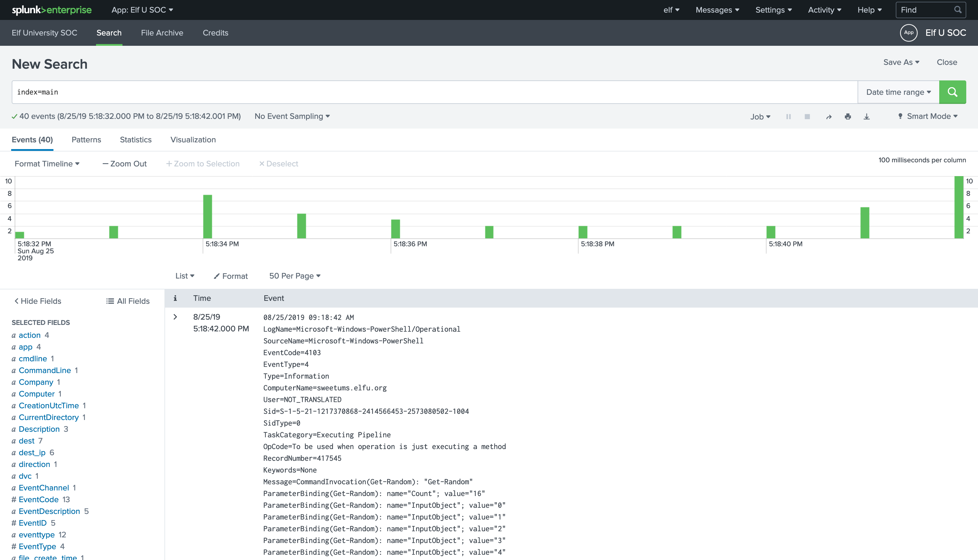978x560 pixels.
Task: Open the List view dropdown
Action: coord(185,276)
